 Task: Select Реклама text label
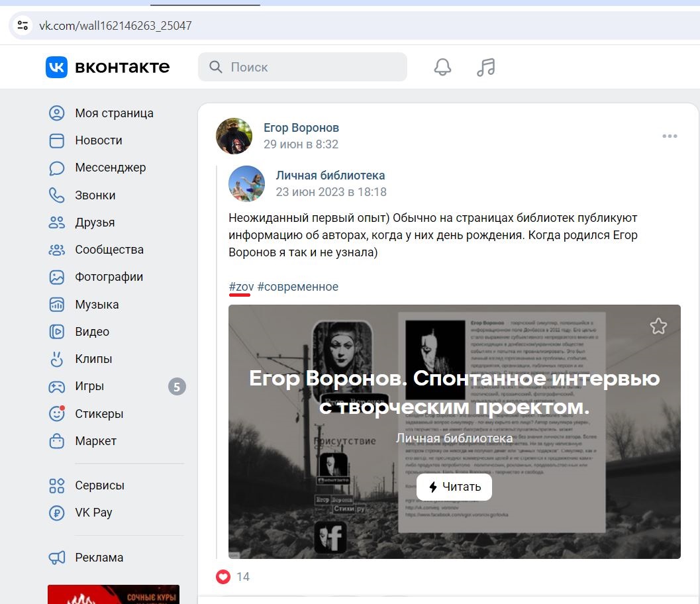click(x=99, y=558)
